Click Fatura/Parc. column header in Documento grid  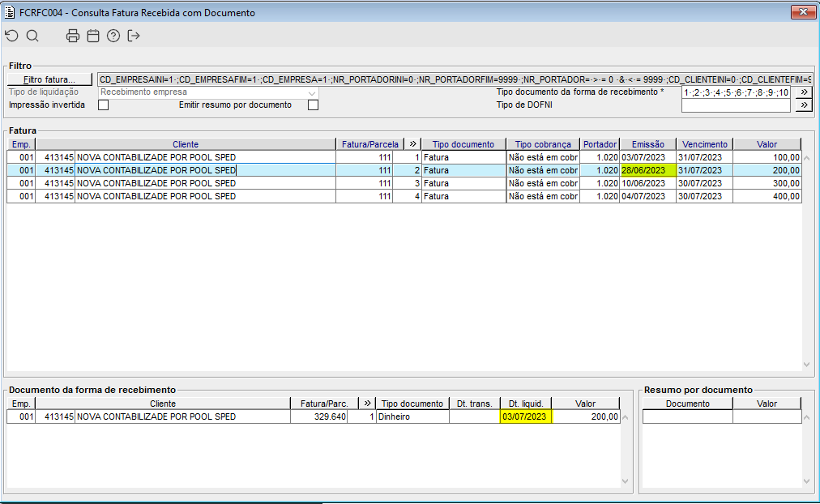[x=324, y=404]
